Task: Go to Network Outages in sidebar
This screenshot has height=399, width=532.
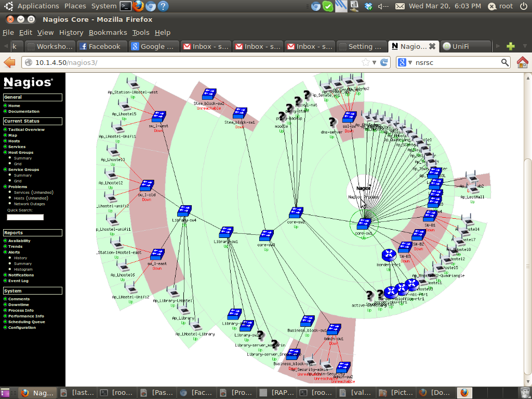Action: [x=30, y=204]
